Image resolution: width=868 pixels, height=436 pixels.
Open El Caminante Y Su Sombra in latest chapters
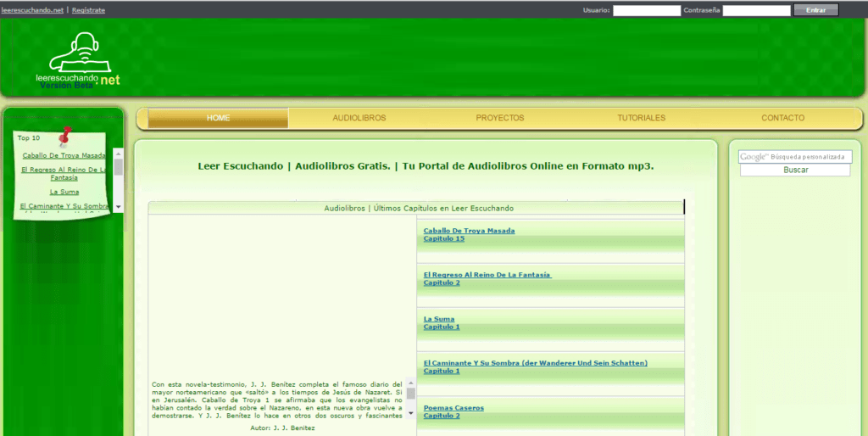click(x=536, y=363)
